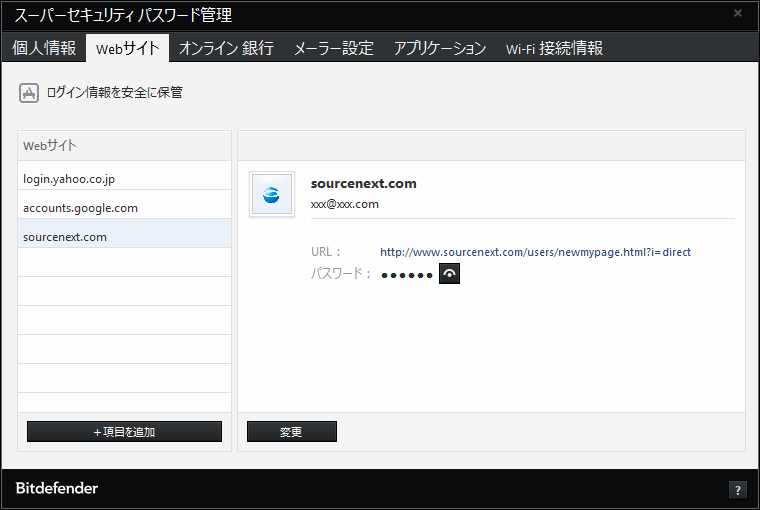Viewport: 760px width, 510px height.
Task: Select the Webサイト tab
Action: point(127,48)
